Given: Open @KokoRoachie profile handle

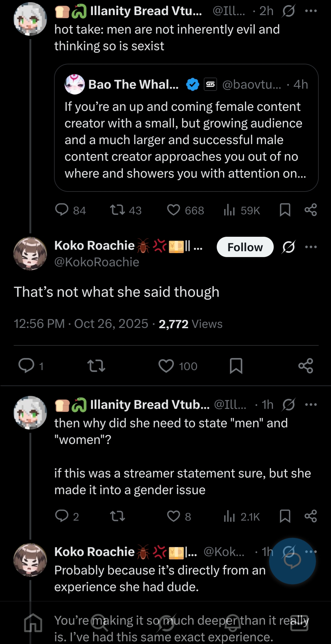Looking at the screenshot, I should pos(97,262).
